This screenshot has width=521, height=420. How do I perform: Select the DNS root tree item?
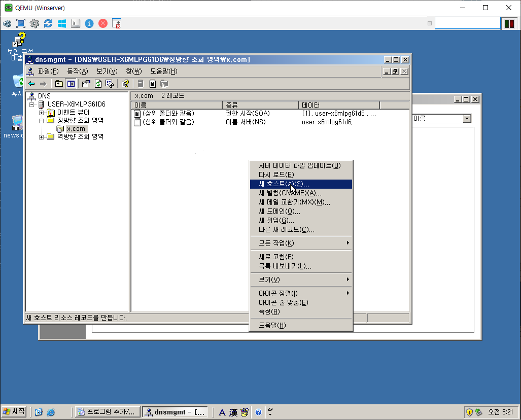44,96
